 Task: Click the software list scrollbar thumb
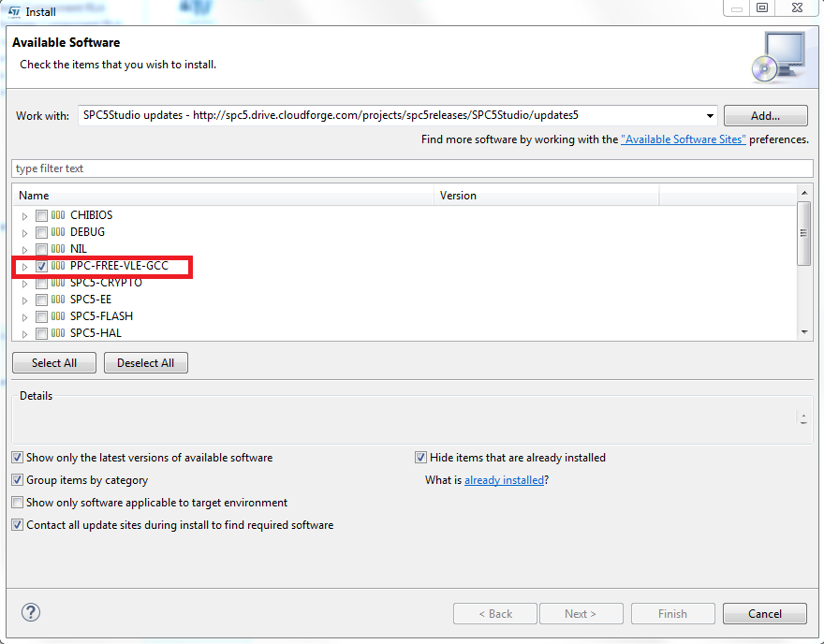point(804,233)
